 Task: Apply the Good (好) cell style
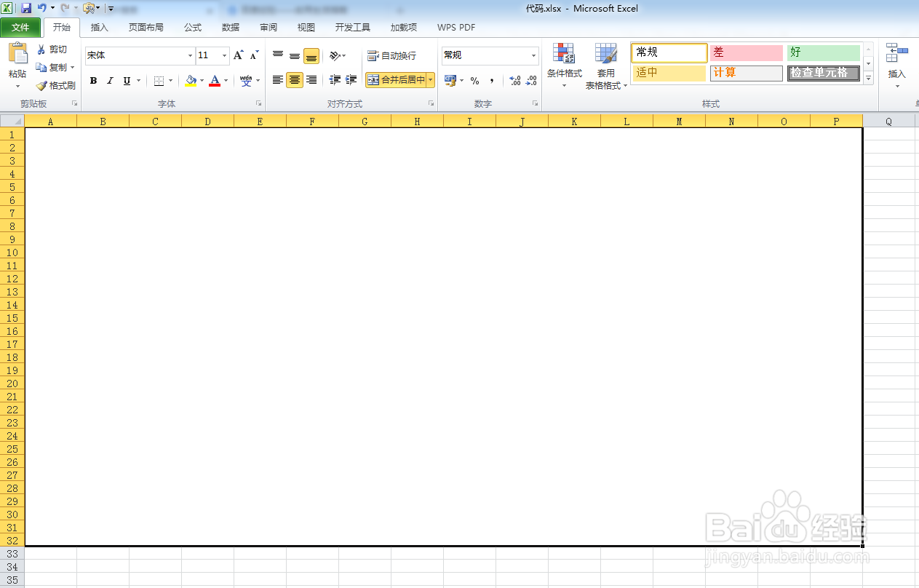[x=824, y=52]
